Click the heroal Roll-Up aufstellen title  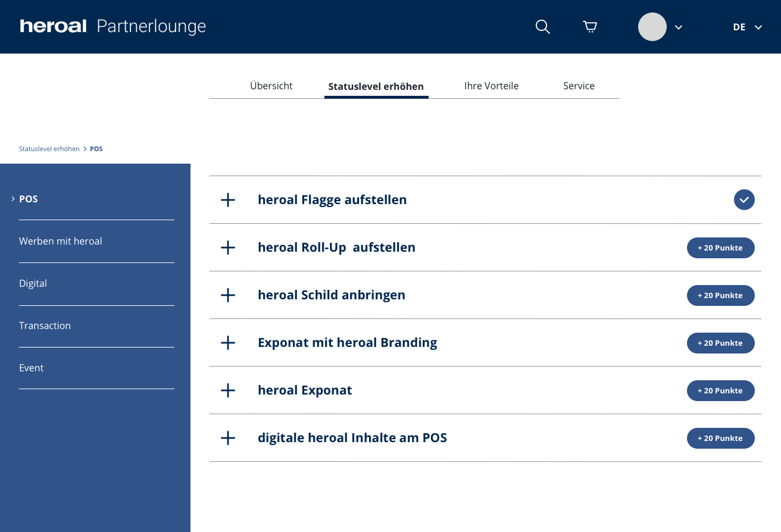point(336,248)
